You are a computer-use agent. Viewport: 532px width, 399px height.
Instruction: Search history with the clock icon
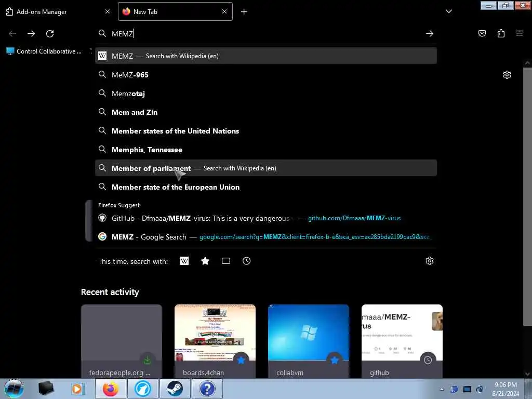pyautogui.click(x=247, y=261)
